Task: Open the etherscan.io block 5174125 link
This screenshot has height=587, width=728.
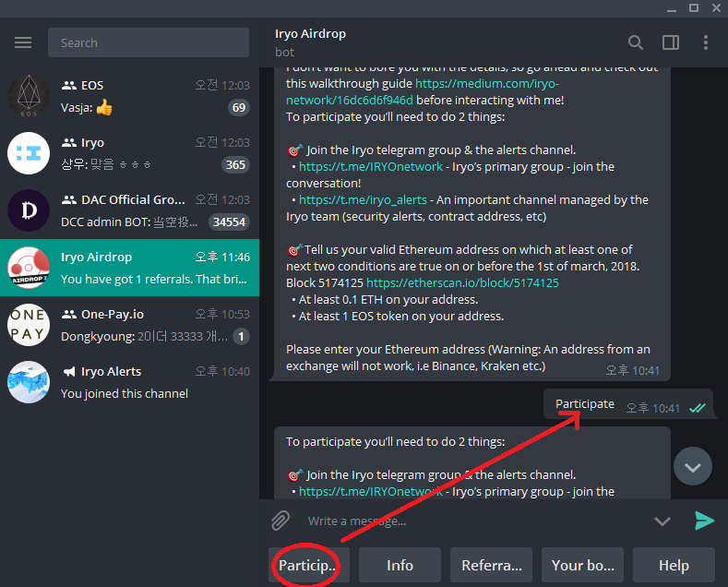Action: [462, 282]
